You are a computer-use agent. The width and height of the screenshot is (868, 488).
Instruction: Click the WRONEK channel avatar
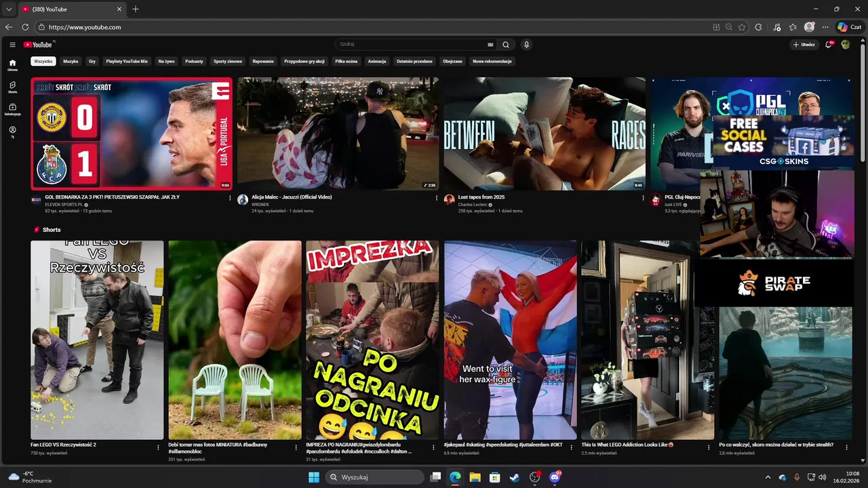tap(243, 199)
